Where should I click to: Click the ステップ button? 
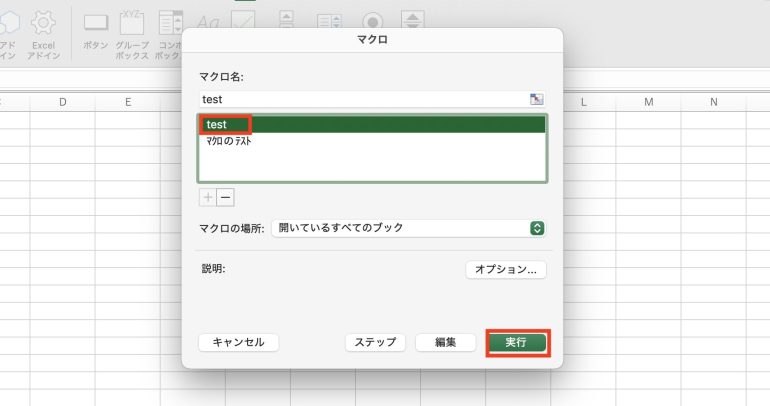click(x=375, y=342)
